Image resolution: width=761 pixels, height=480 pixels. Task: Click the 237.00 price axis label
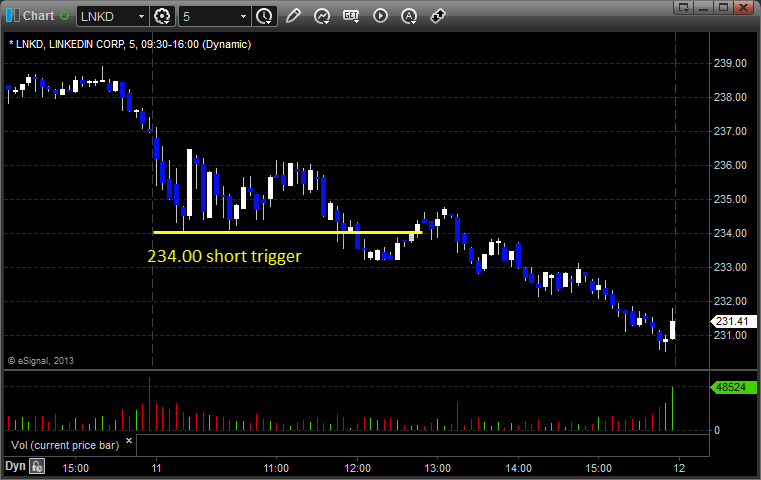click(730, 131)
